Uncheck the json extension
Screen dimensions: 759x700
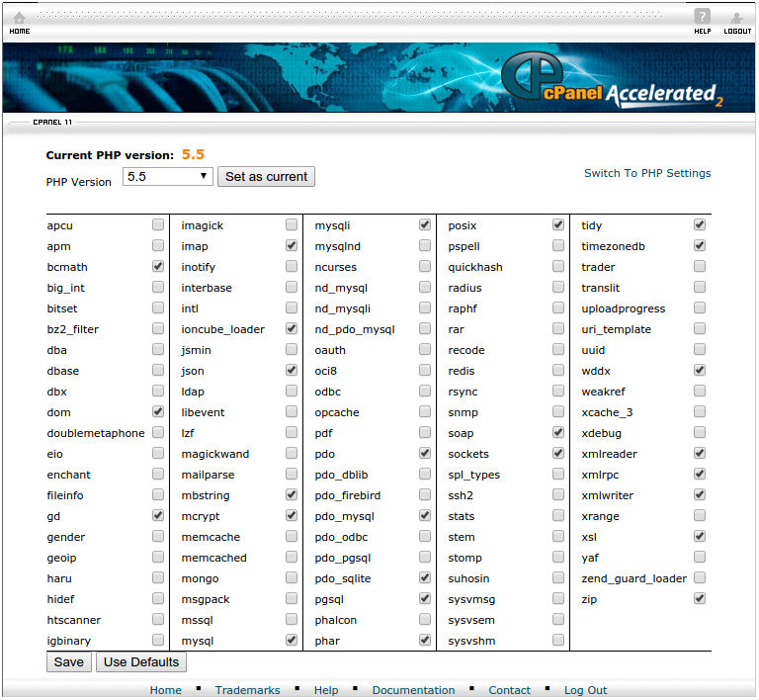pyautogui.click(x=292, y=371)
